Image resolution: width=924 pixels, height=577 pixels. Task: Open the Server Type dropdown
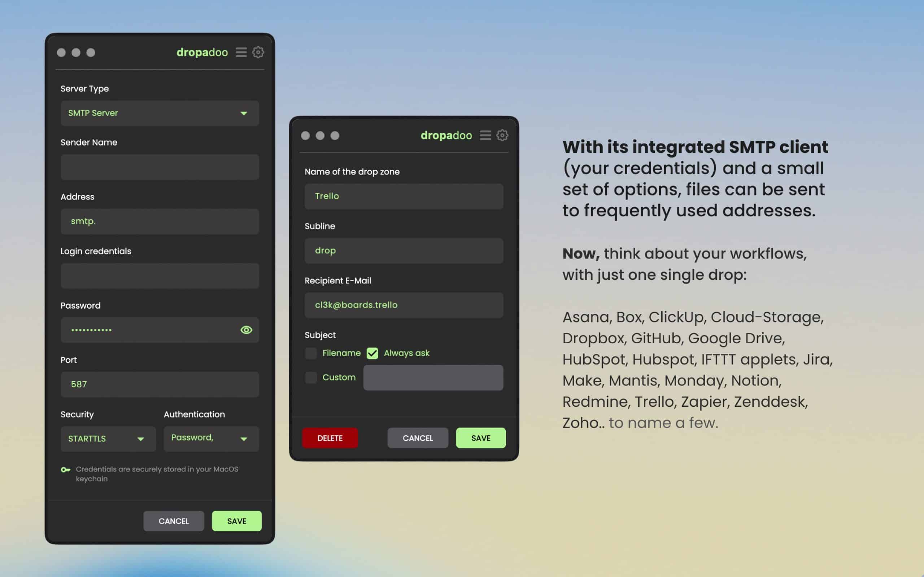pos(159,113)
